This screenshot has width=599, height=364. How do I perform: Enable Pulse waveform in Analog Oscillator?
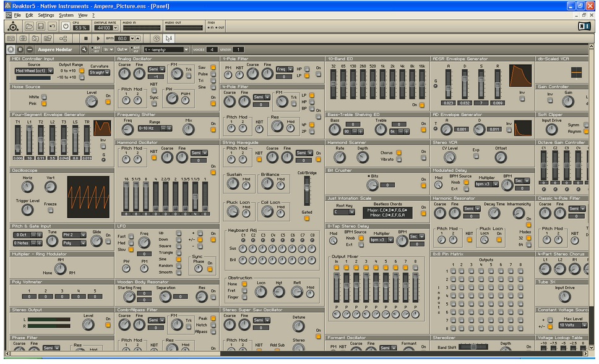tap(213, 74)
